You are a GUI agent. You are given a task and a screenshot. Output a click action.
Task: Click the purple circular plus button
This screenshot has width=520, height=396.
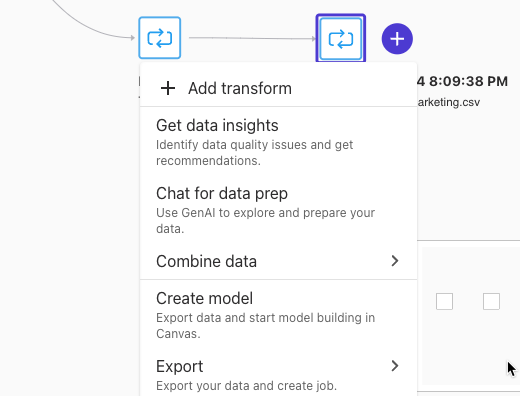click(x=397, y=39)
